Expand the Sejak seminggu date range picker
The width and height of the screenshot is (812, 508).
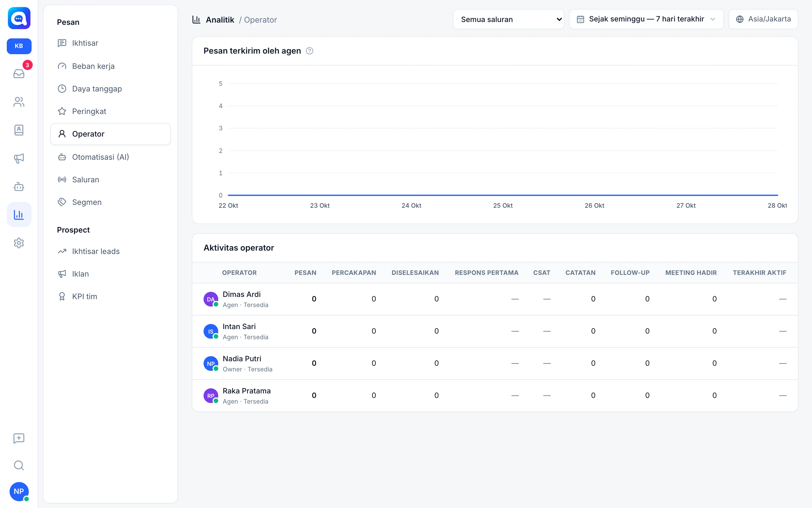pyautogui.click(x=646, y=19)
